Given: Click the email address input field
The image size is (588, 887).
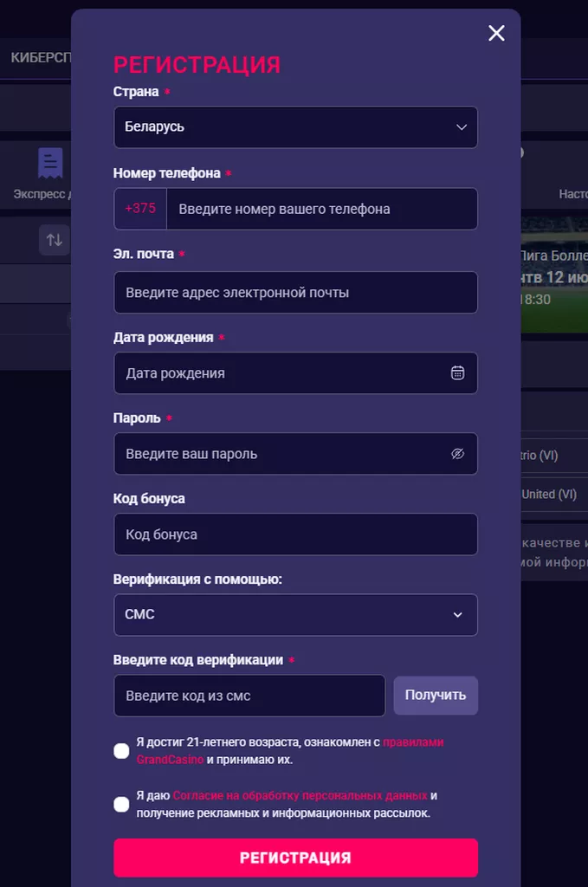Looking at the screenshot, I should click(295, 293).
